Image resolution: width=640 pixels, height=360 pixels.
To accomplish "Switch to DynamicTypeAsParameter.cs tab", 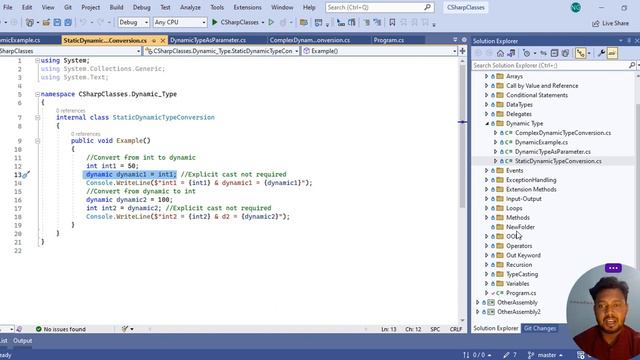I will (208, 40).
